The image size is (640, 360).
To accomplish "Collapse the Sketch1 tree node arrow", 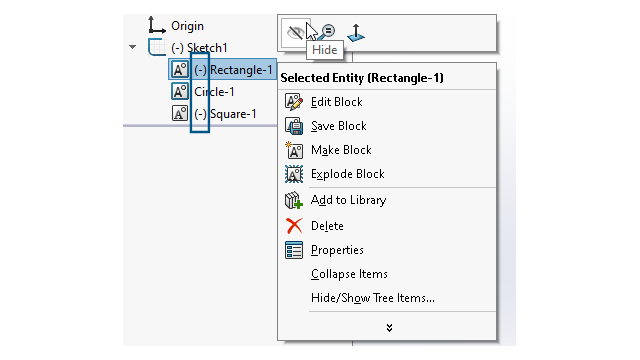I will (132, 47).
